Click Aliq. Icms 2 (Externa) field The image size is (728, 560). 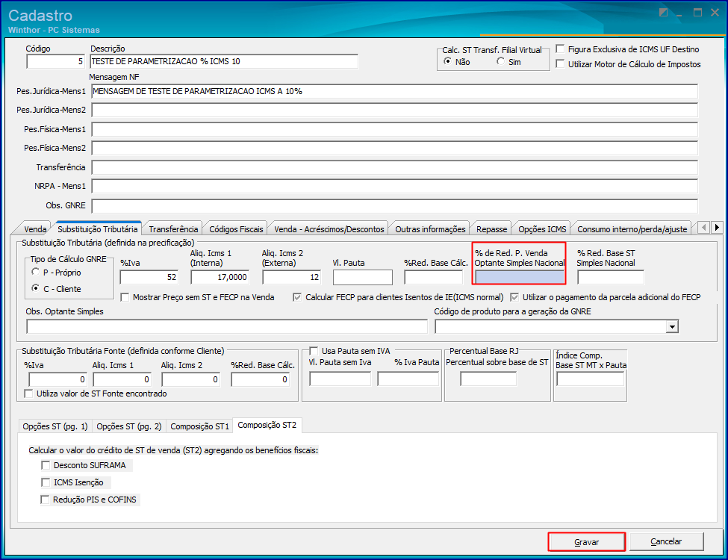pos(291,277)
